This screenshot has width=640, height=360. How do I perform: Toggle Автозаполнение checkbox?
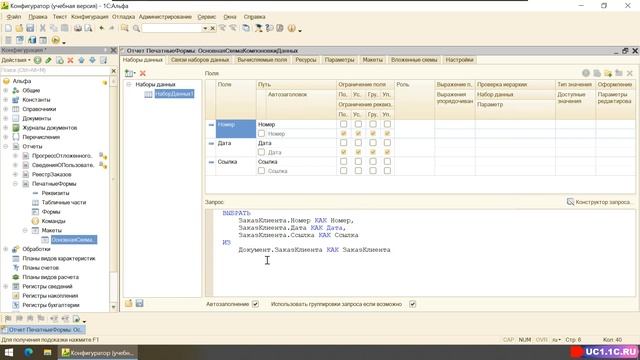255,304
